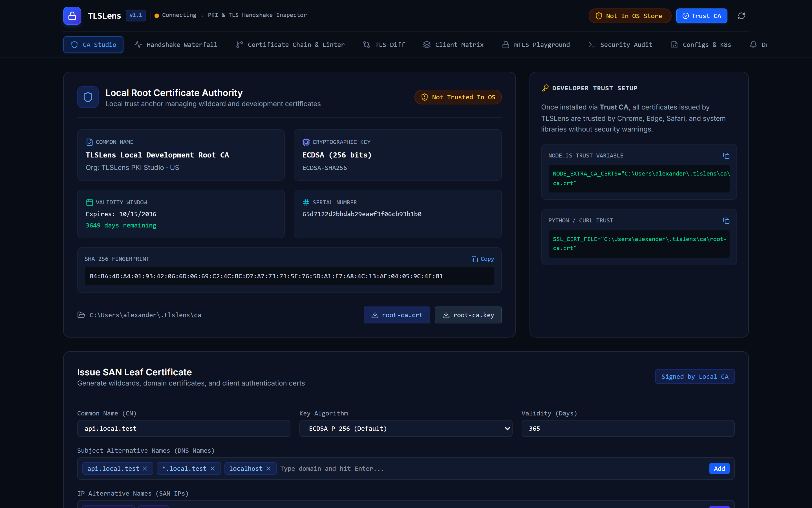The image size is (812, 508).
Task: Open Certificate Chain & Linter tab
Action: (x=290, y=45)
